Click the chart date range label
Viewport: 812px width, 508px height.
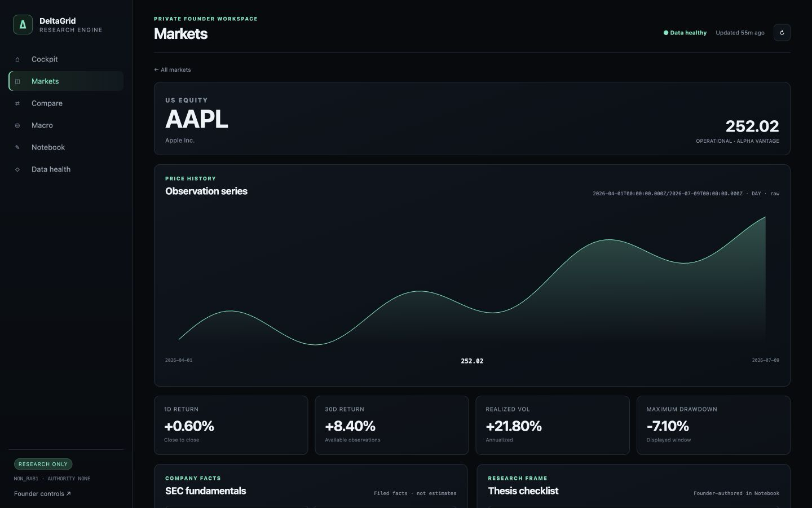pyautogui.click(x=686, y=194)
